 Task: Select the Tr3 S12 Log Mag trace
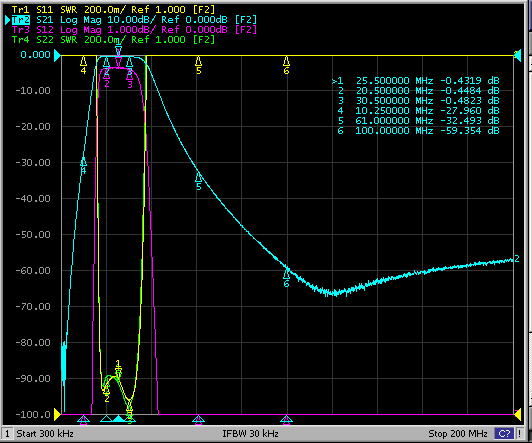tap(134, 30)
